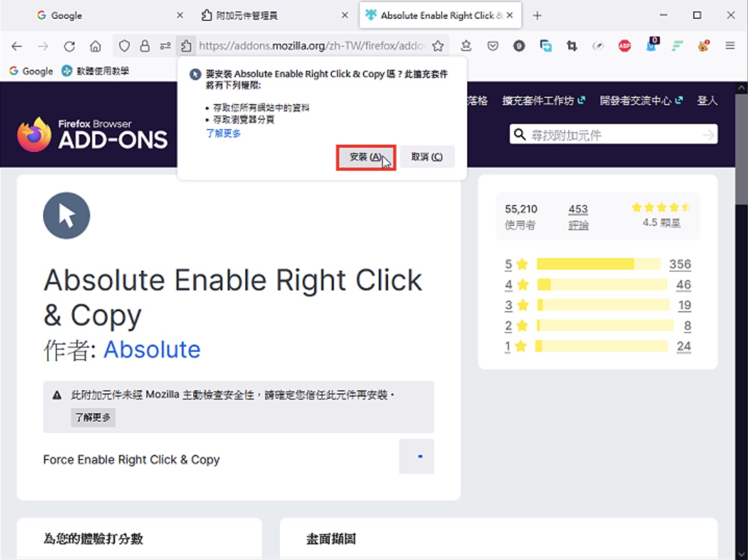Close the Google tab
This screenshot has height=560, width=748.
[180, 15]
